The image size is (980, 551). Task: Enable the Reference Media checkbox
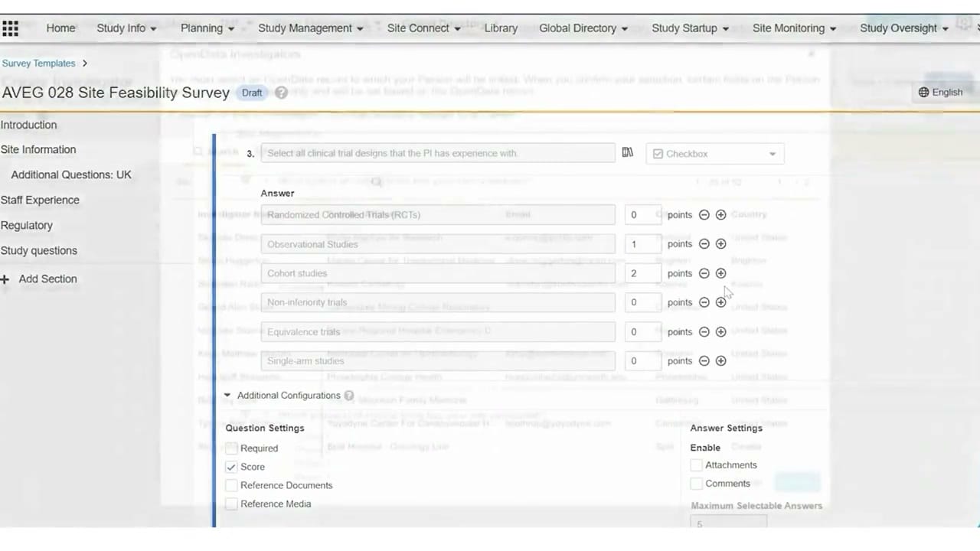231,504
